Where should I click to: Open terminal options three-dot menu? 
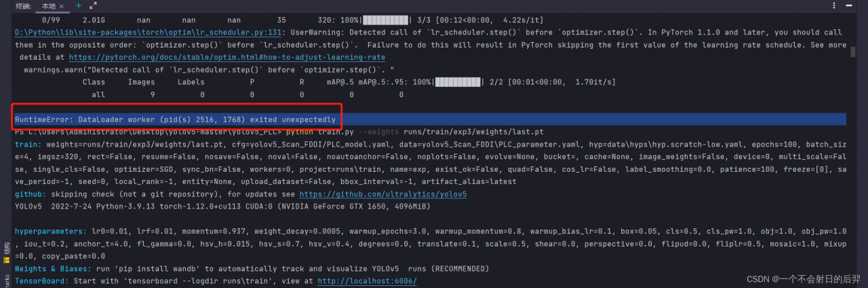click(833, 5)
